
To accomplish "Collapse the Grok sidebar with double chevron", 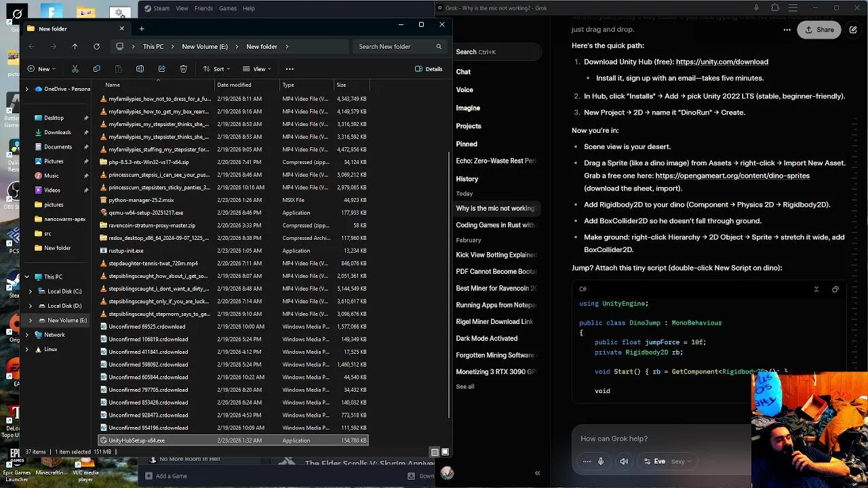I will pyautogui.click(x=537, y=473).
